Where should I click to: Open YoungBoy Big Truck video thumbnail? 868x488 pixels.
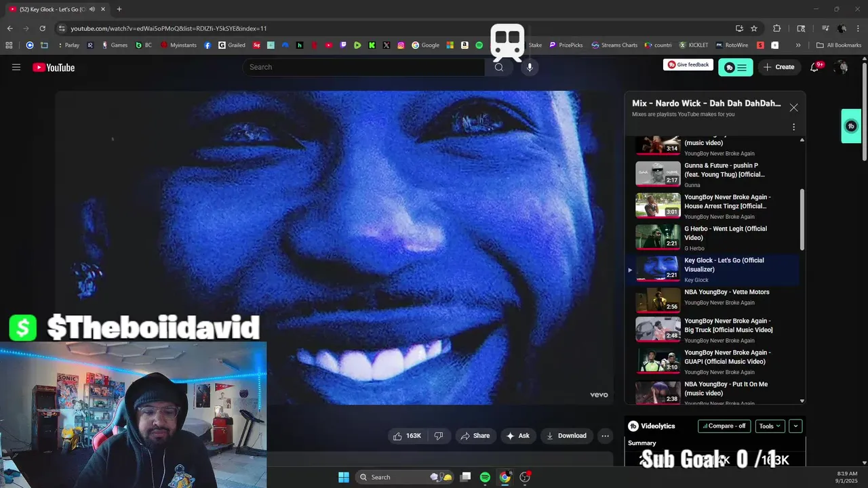[658, 329]
